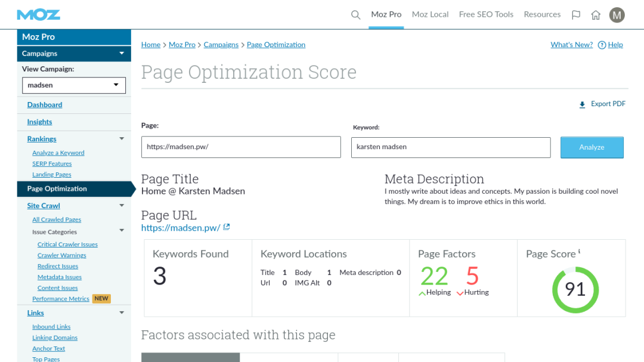Click the Page Score info icon
Image resolution: width=644 pixels, height=362 pixels.
coord(579,252)
